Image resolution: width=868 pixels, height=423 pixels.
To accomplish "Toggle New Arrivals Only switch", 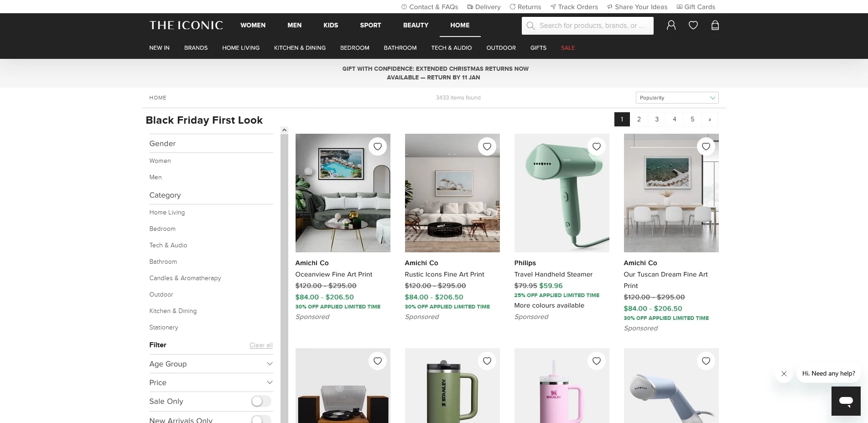I will [261, 419].
